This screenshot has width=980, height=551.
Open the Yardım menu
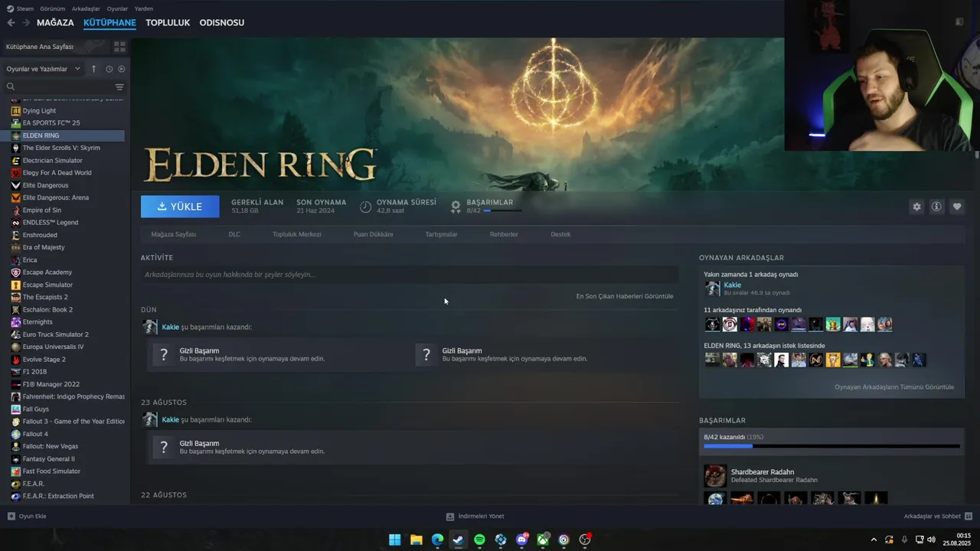tap(144, 8)
